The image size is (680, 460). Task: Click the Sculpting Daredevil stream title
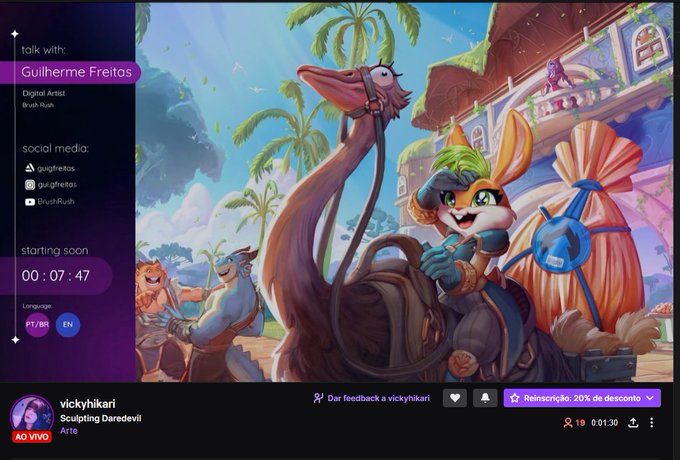pyautogui.click(x=101, y=418)
